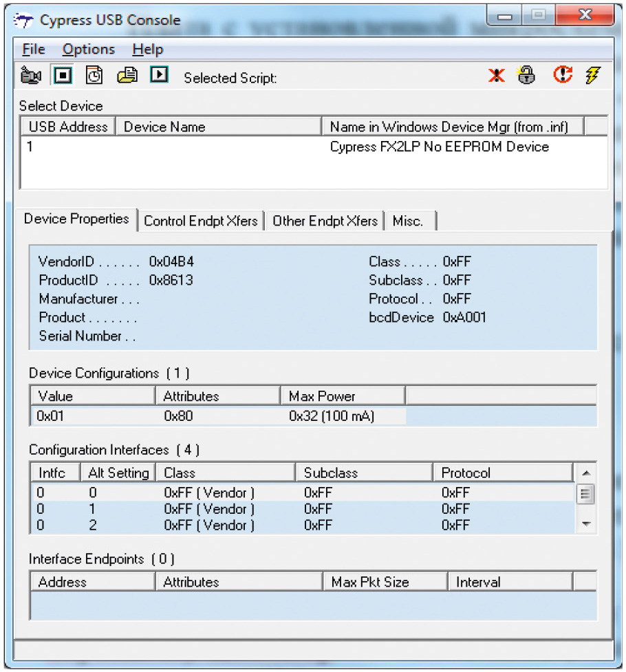Click the padlock toolbar icon
Viewport: 626px width, 672px height.
tap(527, 76)
